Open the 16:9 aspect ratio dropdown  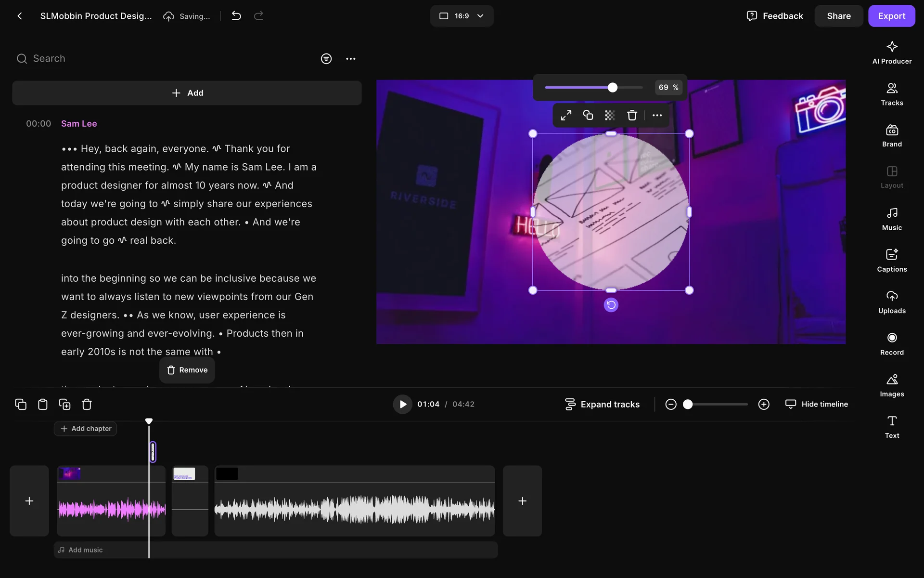click(461, 16)
